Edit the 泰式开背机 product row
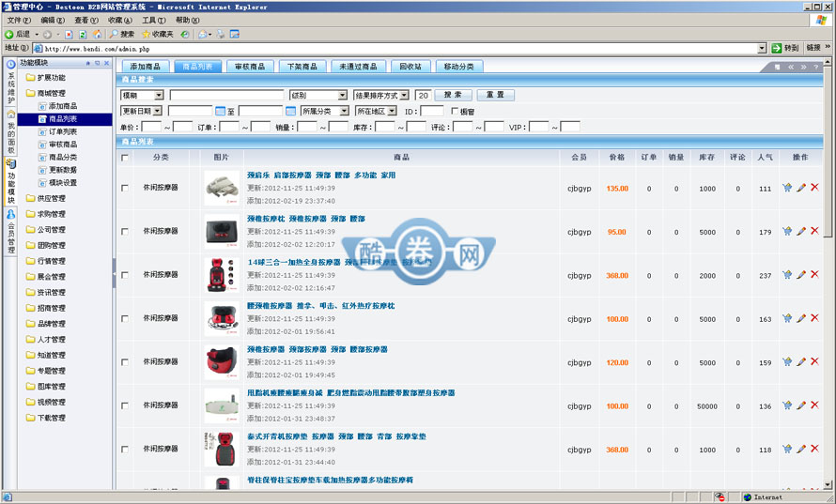 click(801, 450)
